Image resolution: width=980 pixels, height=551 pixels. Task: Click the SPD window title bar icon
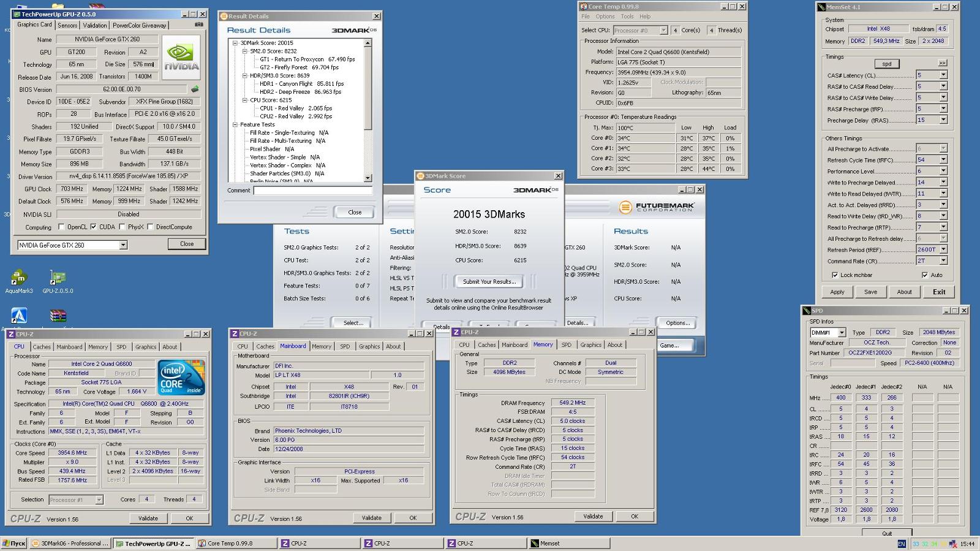click(x=807, y=311)
